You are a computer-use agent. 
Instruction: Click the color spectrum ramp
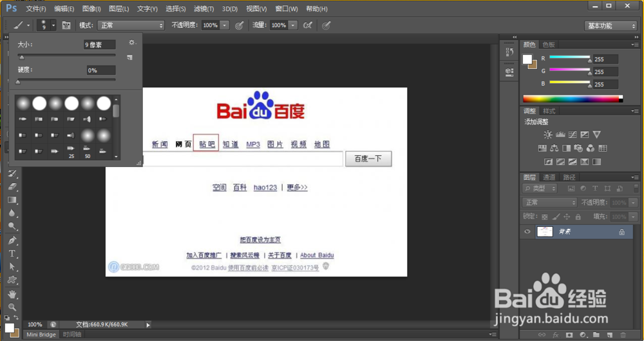tap(573, 99)
